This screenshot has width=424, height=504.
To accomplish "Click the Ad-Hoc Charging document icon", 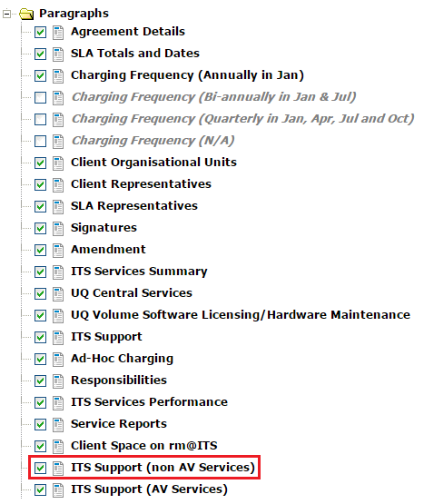I will pyautogui.click(x=58, y=359).
